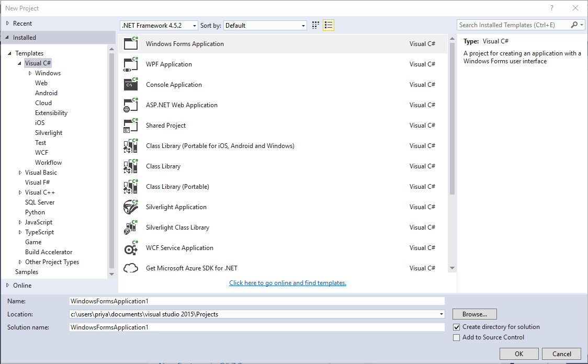588x364 pixels.
Task: Select Python templates
Action: click(35, 212)
